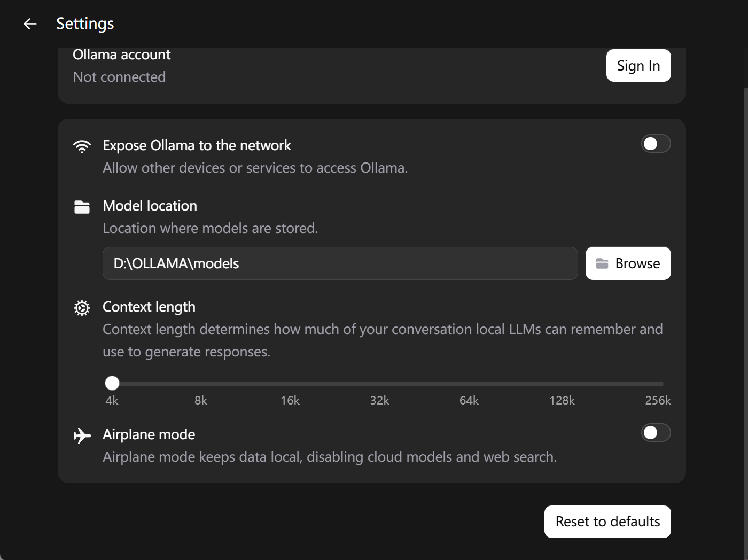This screenshot has width=748, height=560.
Task: Click Reset to defaults button
Action: [x=607, y=522]
